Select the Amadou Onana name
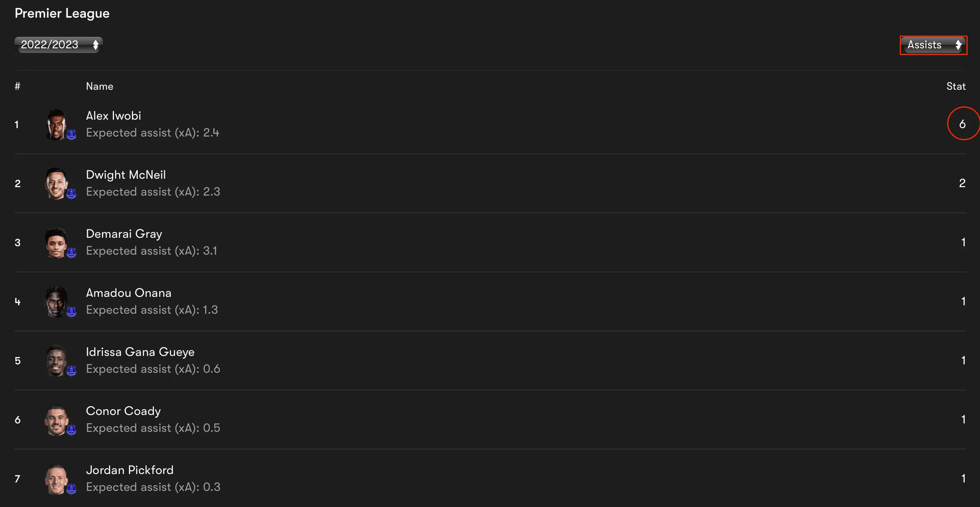The height and width of the screenshot is (507, 980). click(x=129, y=293)
